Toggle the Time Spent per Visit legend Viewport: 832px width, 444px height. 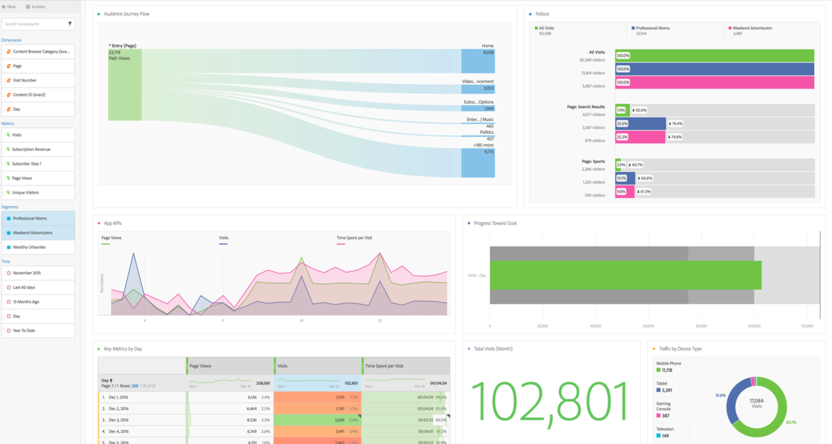354,240
